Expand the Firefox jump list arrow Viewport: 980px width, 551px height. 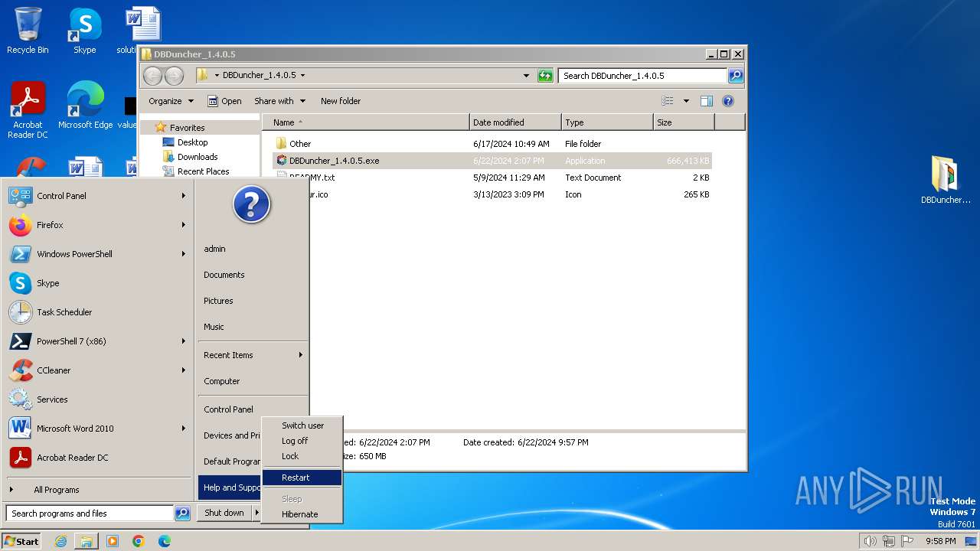(184, 225)
